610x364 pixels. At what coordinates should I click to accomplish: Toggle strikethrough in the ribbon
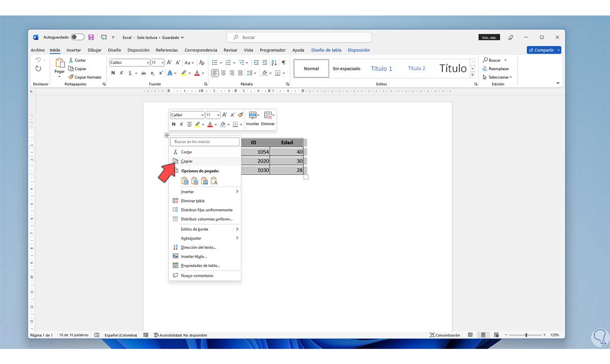coord(143,73)
